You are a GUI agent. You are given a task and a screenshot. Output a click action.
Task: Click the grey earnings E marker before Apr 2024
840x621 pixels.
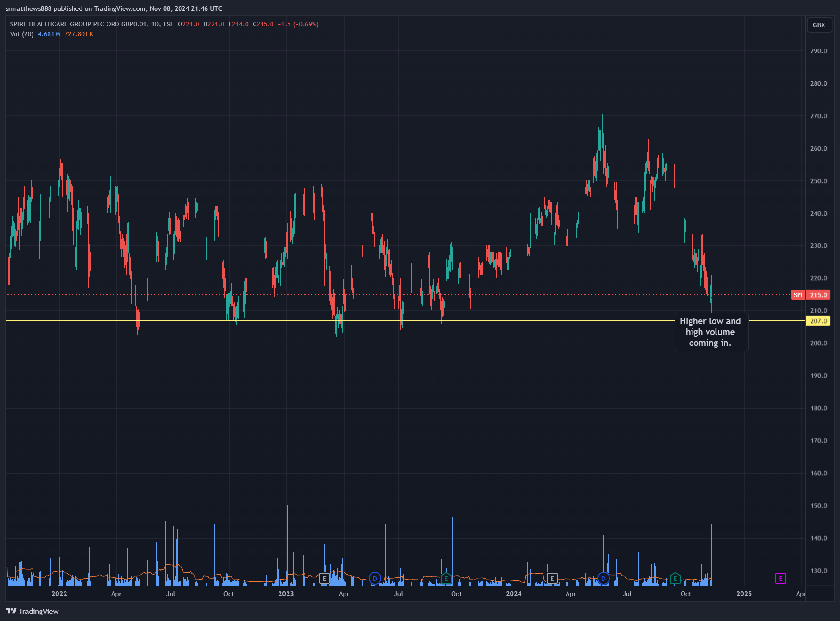(552, 578)
